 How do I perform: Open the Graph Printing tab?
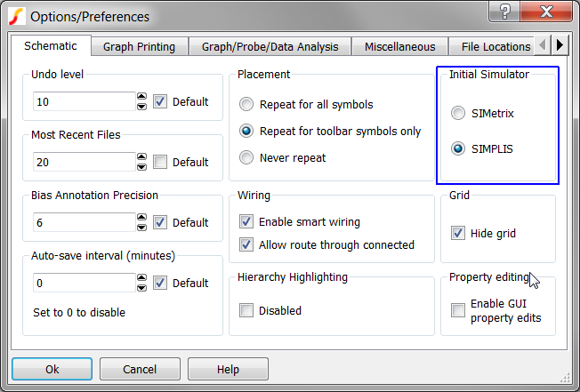tap(139, 47)
